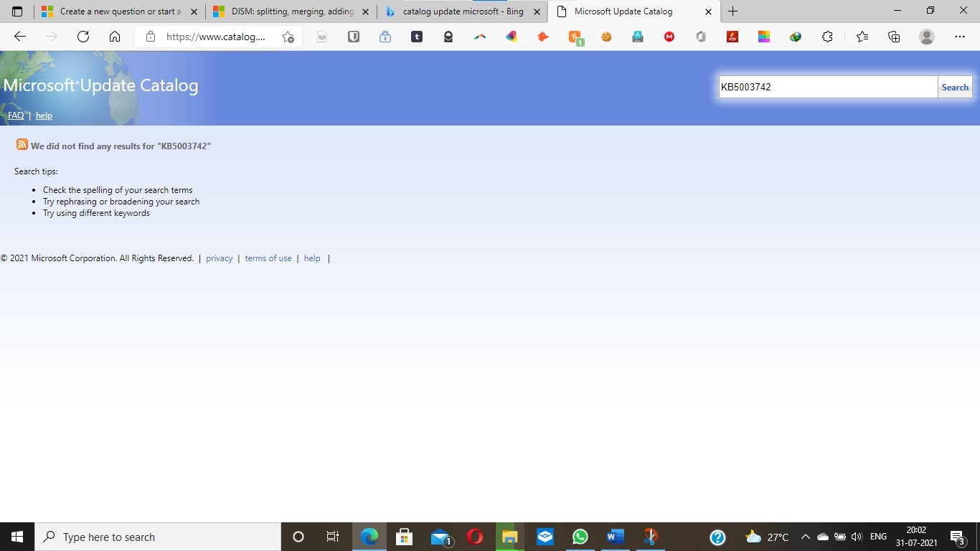Close the Microsoft Update Catalog tab
The width and height of the screenshot is (980, 551).
[x=709, y=11]
